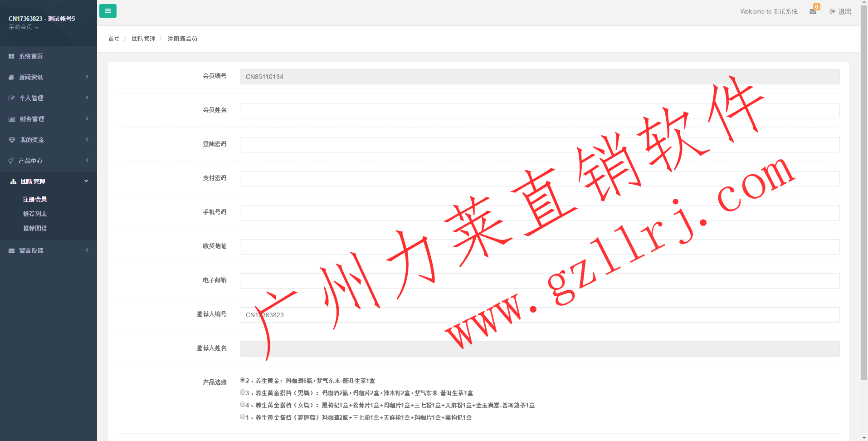The height and width of the screenshot is (441, 868).
Task: Open the 个人管理 menu
Action: 49,98
